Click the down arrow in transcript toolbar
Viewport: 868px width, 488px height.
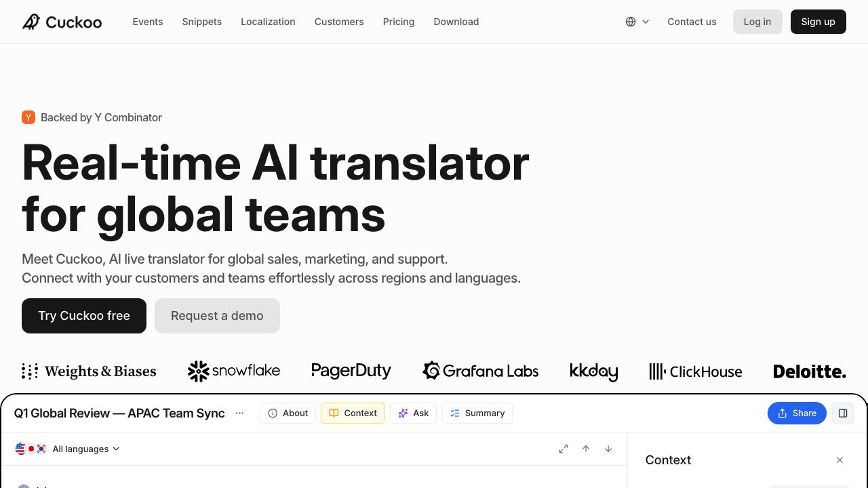(608, 449)
